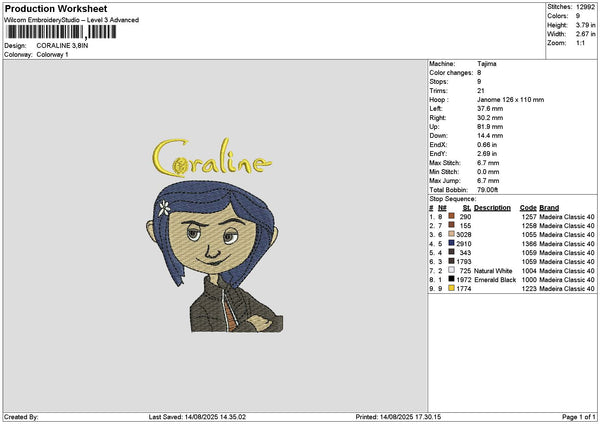The image size is (600, 424).
Task: Click the white flower clip in hair
Action: (164, 208)
